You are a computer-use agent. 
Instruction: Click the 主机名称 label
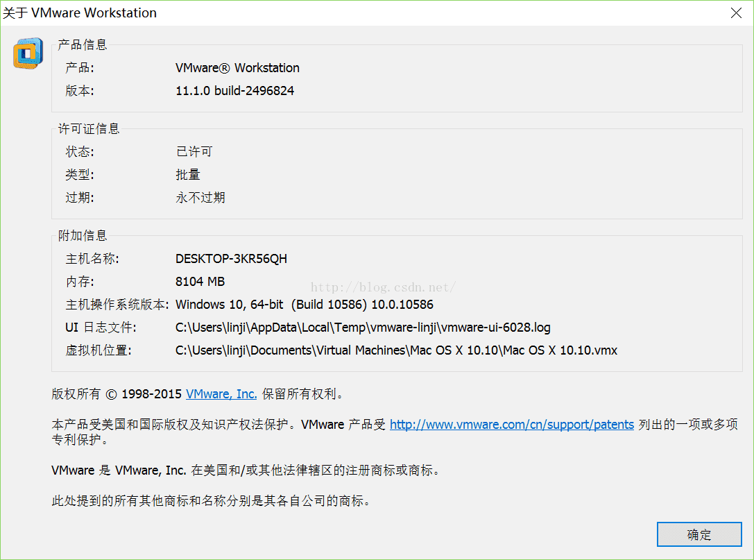[92, 259]
